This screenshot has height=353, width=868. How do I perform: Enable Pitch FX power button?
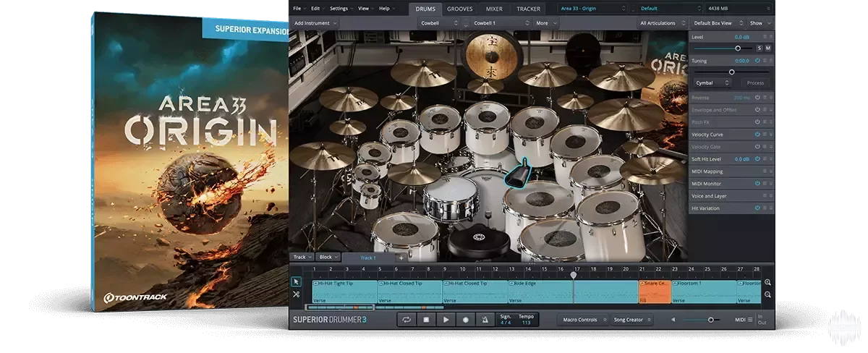click(x=758, y=122)
